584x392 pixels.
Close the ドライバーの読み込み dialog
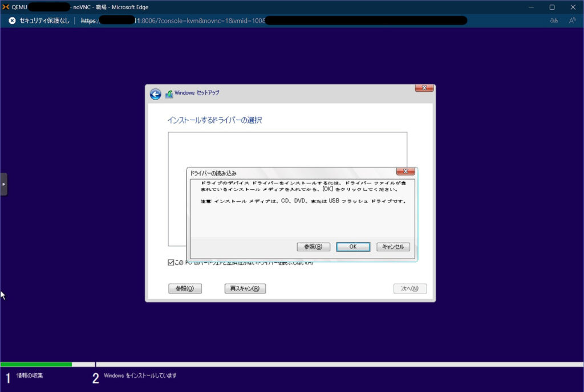[405, 171]
